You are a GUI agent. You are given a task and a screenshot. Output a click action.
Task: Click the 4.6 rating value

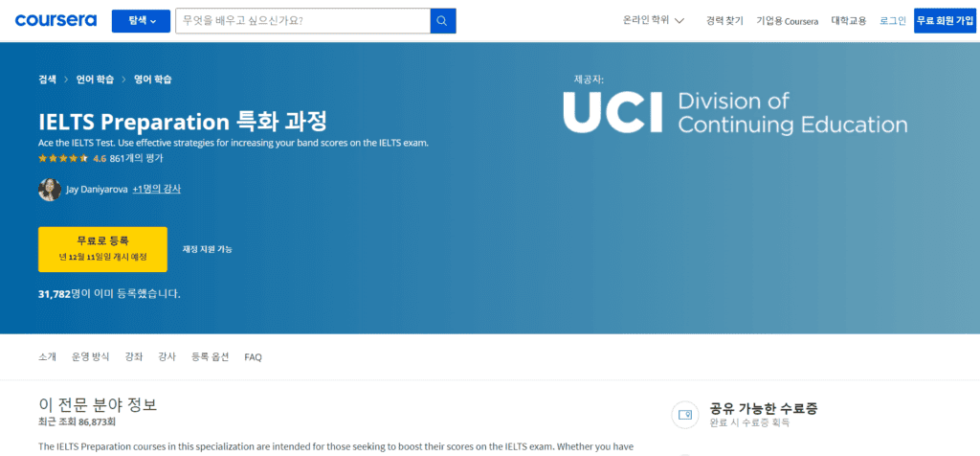pos(100,159)
